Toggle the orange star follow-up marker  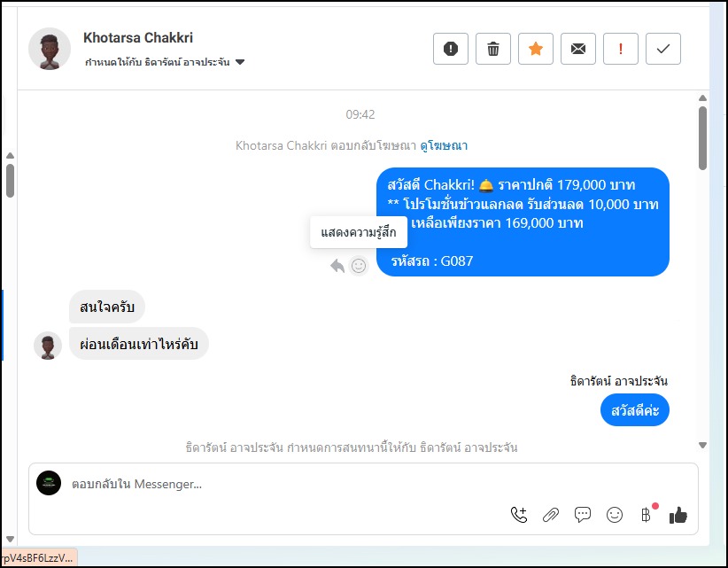[x=535, y=49]
